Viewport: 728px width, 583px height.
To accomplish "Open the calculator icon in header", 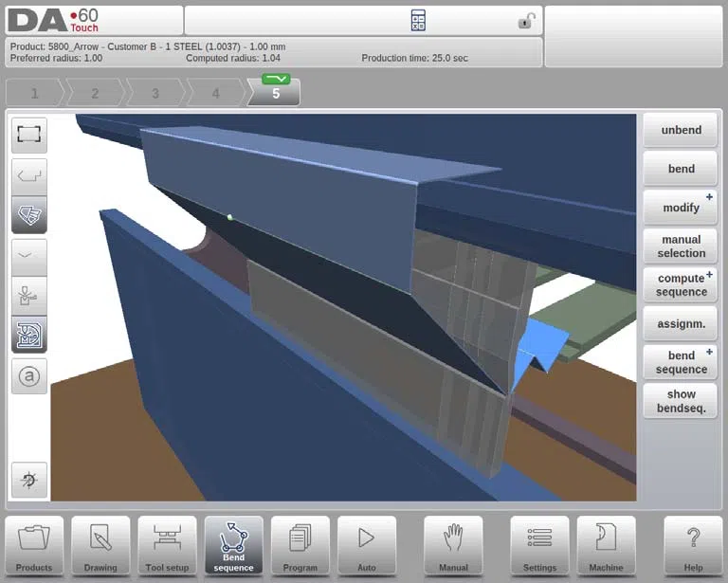I will click(418, 21).
